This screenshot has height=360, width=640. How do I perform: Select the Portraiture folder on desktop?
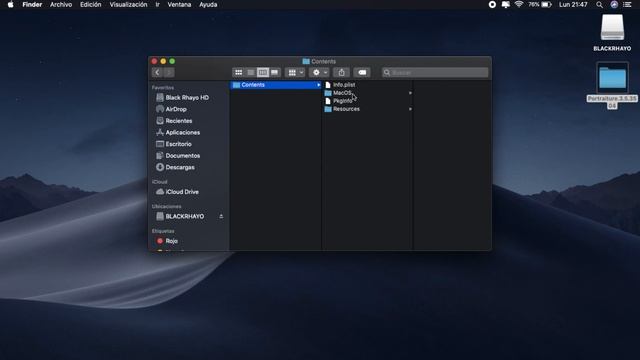[x=612, y=85]
